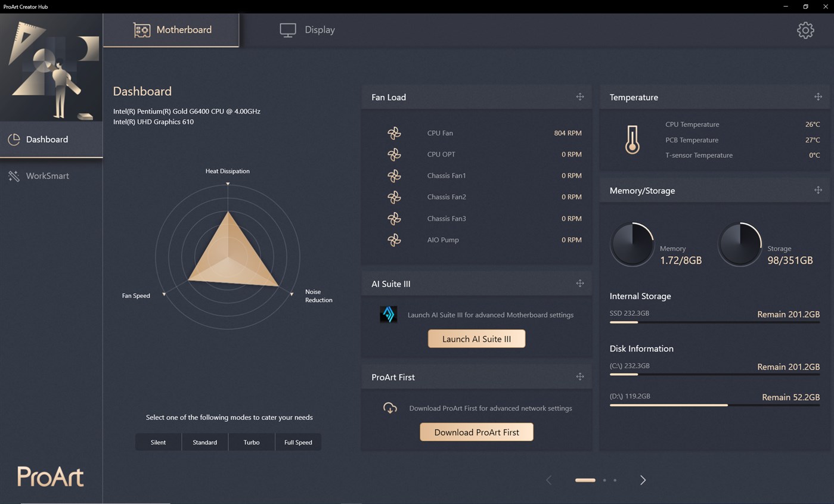The height and width of the screenshot is (504, 834).
Task: Click the Noise Reduction axis label
Action: click(319, 296)
